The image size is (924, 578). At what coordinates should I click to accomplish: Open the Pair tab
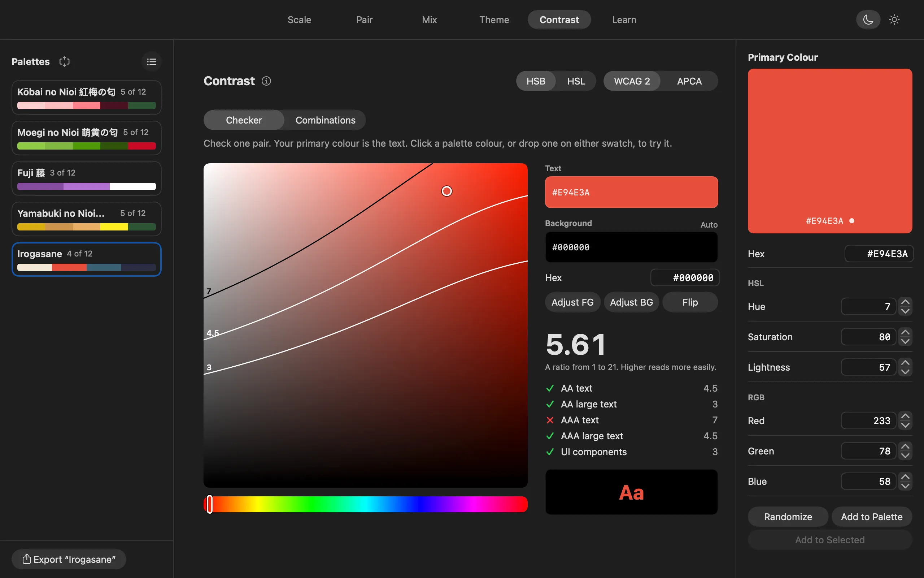click(x=364, y=20)
